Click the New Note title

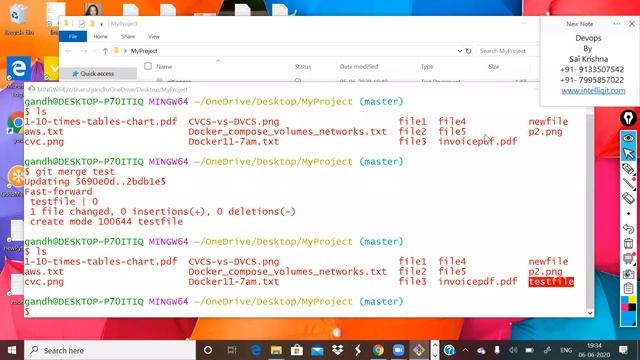point(580,24)
